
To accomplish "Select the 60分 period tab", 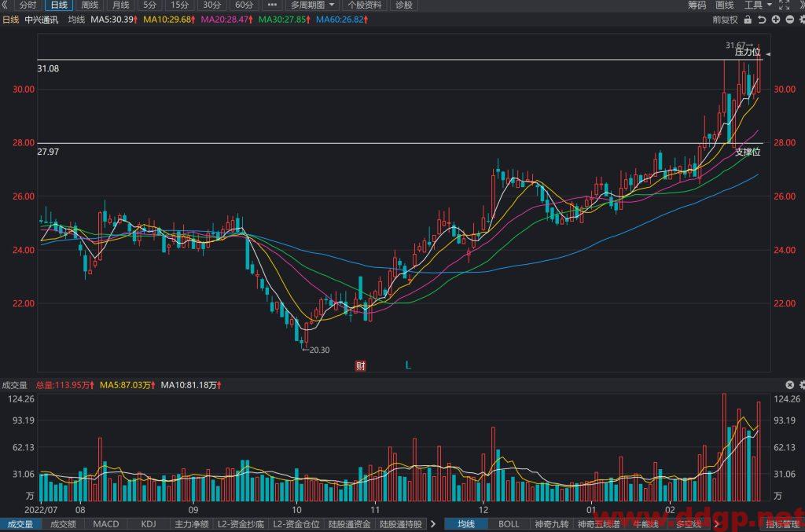I will (244, 6).
